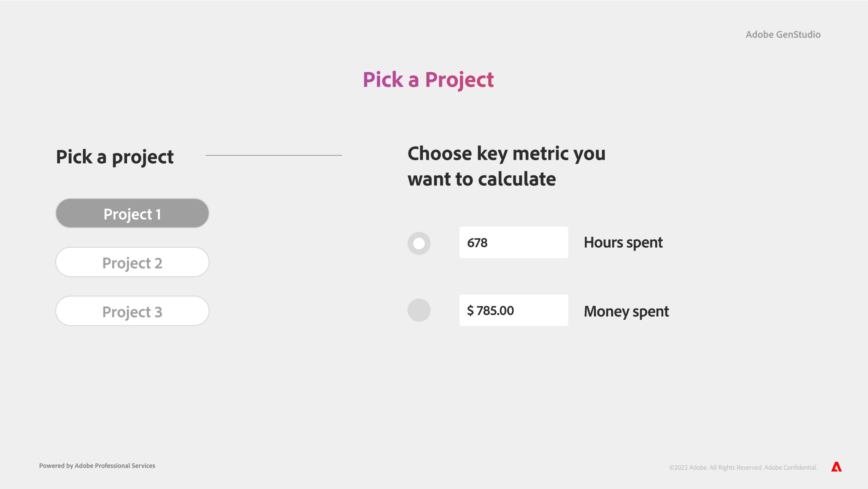Click the Money spent label
Viewport: 868px width, 489px height.
(626, 311)
